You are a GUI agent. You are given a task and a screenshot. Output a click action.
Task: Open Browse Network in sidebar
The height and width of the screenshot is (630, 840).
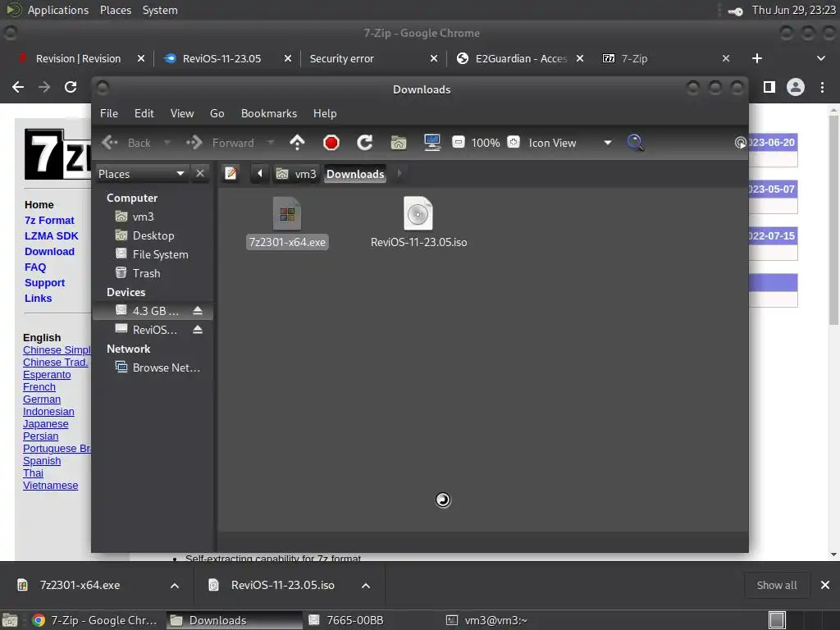pos(153,367)
